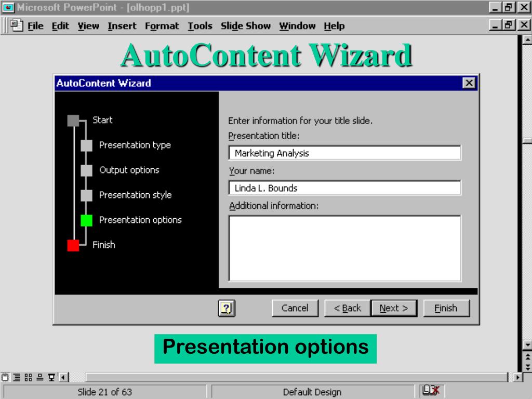Click the 'AutoContent Wizard' slide heading
Image resolution: width=532 pixels, height=399 pixels.
point(267,55)
